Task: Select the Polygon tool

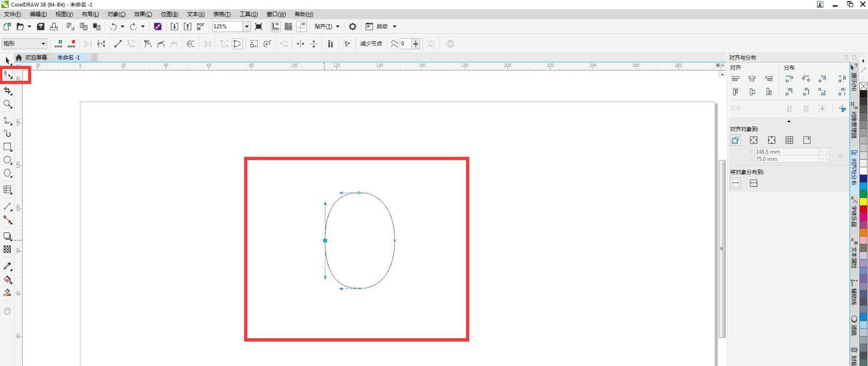Action: click(8, 173)
